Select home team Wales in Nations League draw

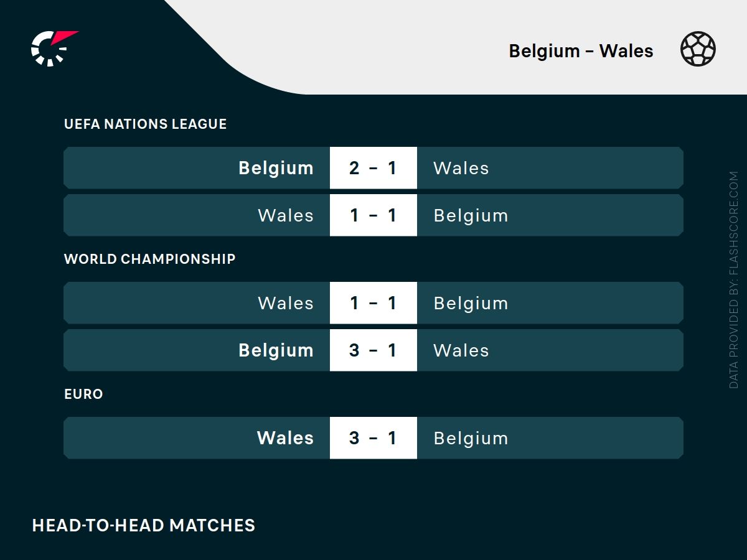point(286,215)
